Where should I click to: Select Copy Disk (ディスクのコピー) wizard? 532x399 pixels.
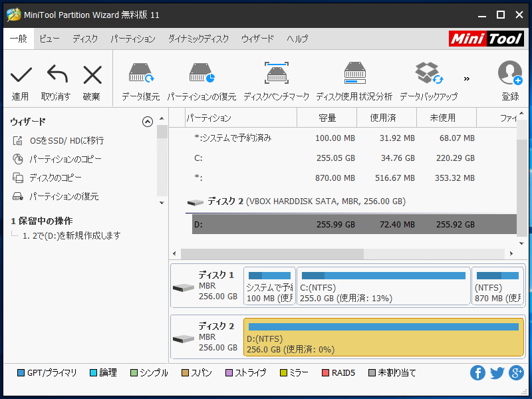(47, 178)
